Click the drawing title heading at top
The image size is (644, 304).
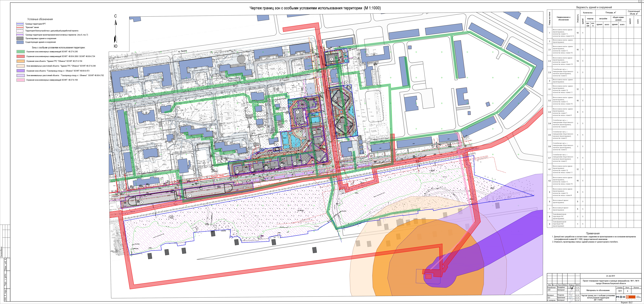[315, 8]
